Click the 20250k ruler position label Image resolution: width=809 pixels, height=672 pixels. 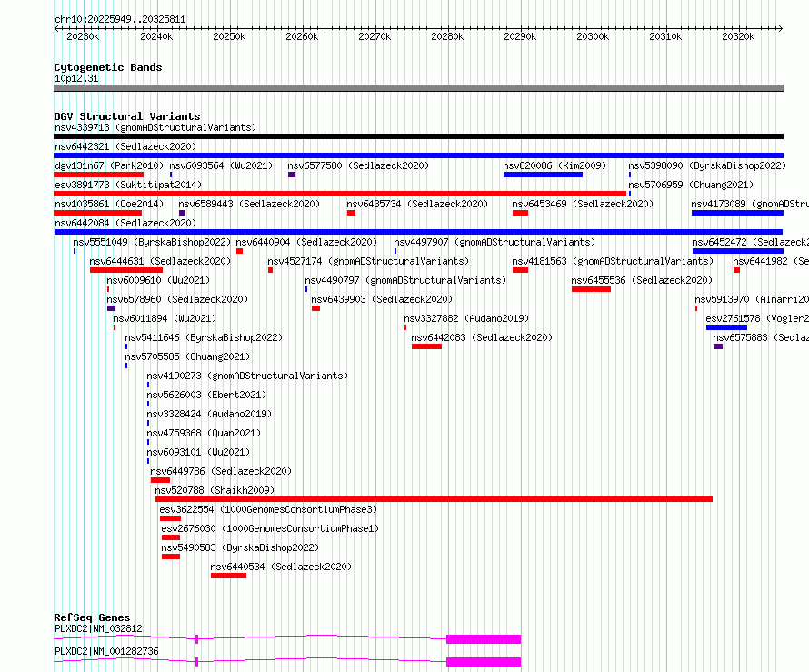[x=229, y=36]
